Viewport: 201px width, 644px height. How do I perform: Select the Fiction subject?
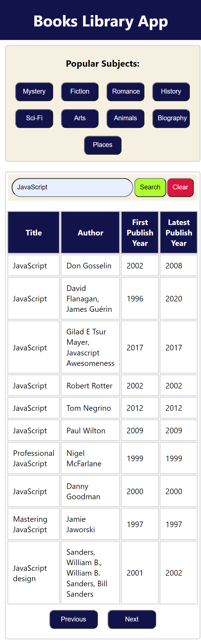[80, 92]
